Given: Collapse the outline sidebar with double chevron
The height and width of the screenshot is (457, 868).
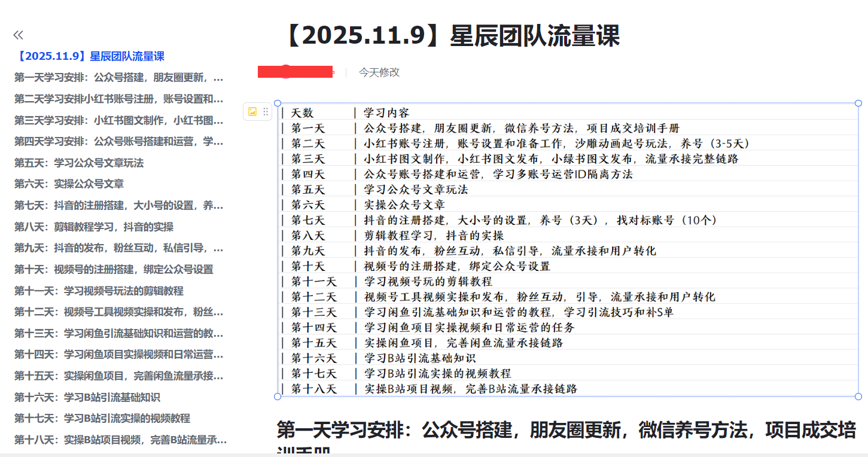Looking at the screenshot, I should 18,35.
